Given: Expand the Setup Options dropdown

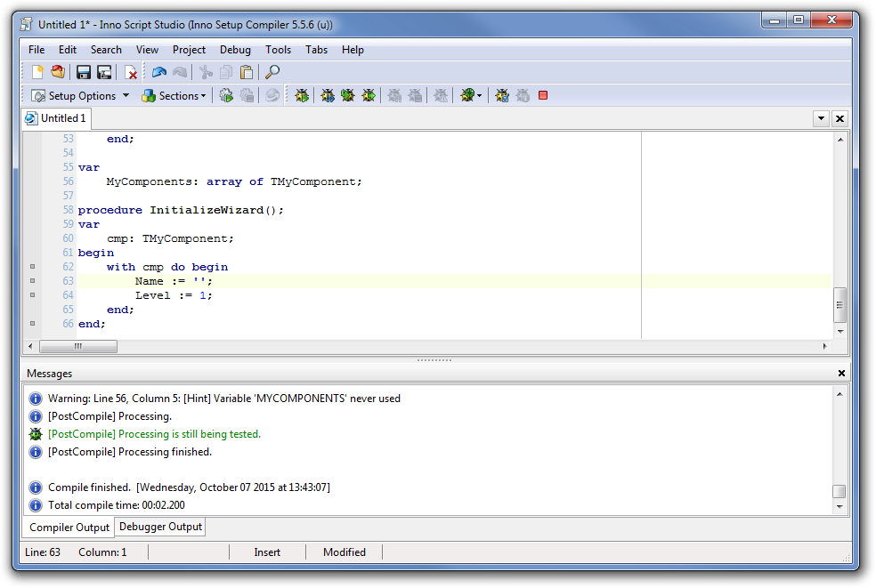Looking at the screenshot, I should [126, 95].
